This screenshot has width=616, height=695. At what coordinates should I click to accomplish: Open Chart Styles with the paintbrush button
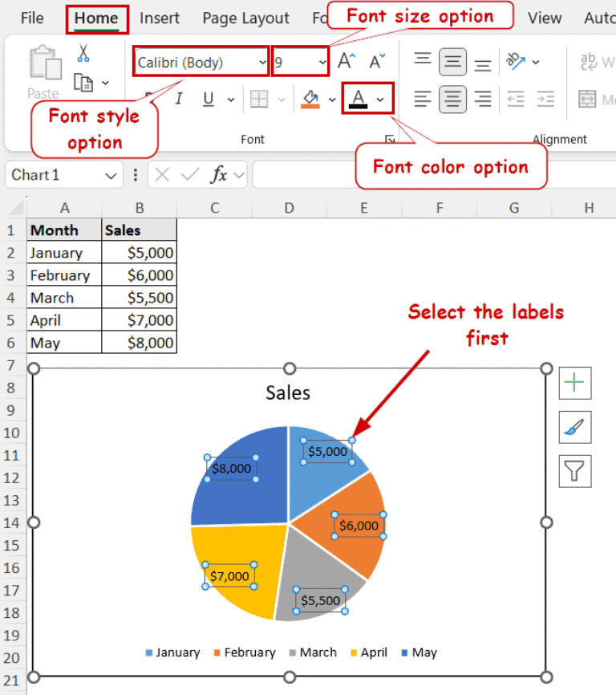click(575, 428)
